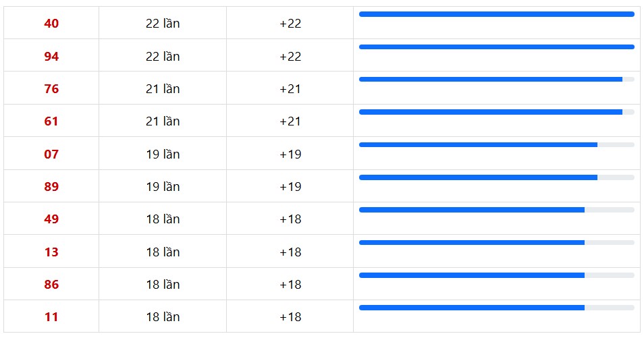The width and height of the screenshot is (644, 338).
Task: Click the red number 40
Action: [51, 24]
